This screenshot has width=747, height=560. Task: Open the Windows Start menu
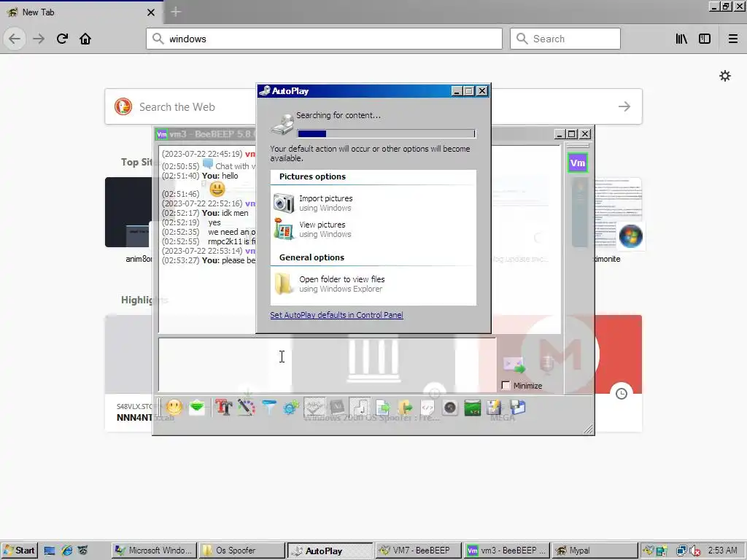coord(19,551)
